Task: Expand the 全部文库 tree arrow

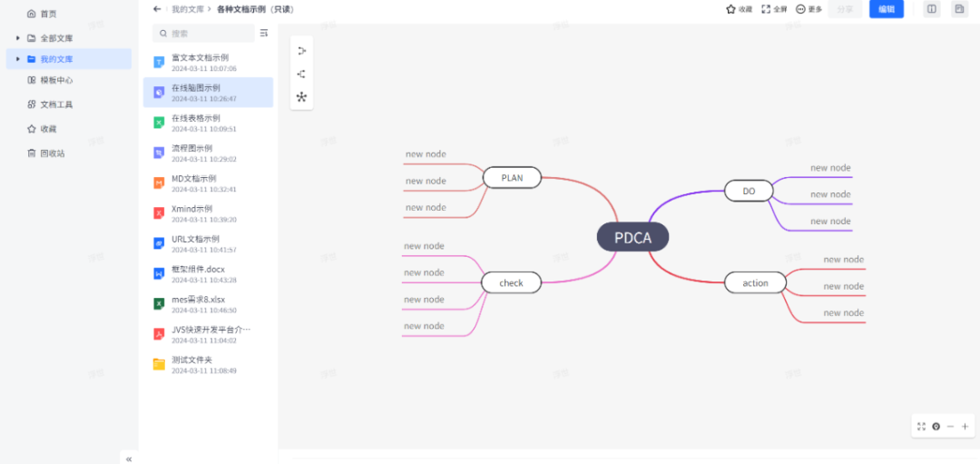Action: pos(17,38)
